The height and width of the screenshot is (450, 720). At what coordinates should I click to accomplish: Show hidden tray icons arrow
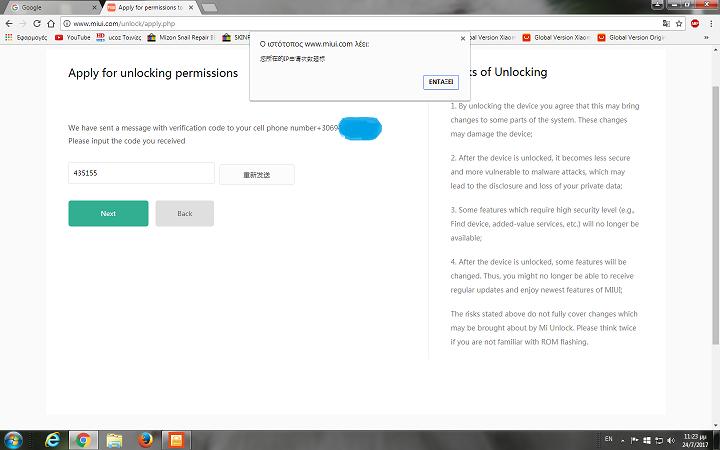tap(623, 440)
